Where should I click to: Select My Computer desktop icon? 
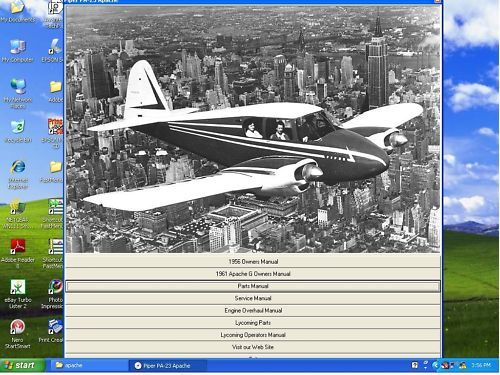[x=17, y=52]
